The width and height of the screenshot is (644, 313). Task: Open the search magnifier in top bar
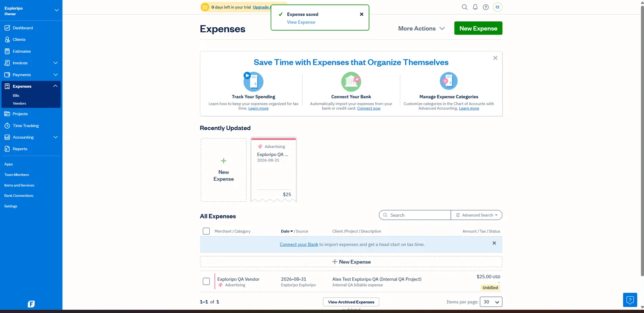[464, 7]
